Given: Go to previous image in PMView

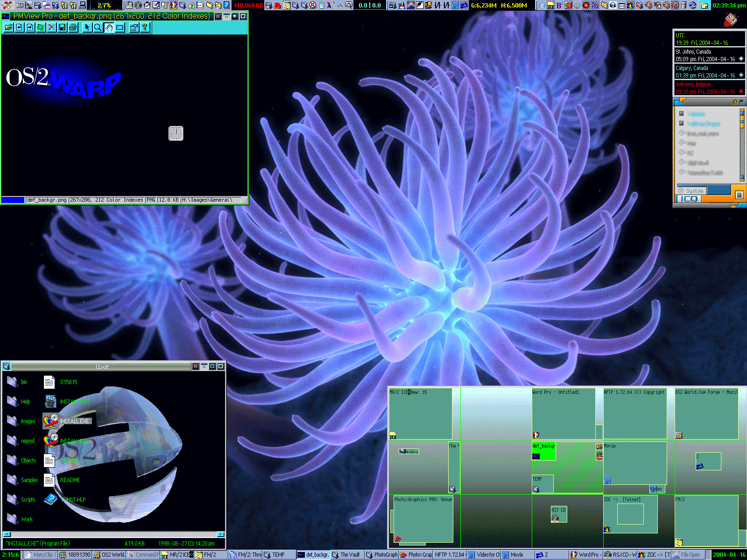Looking at the screenshot, I should pos(19,28).
